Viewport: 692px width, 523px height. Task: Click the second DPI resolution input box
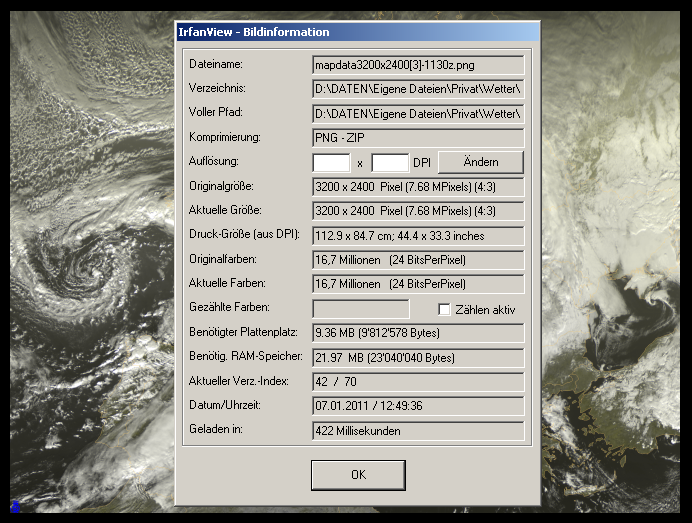point(390,162)
